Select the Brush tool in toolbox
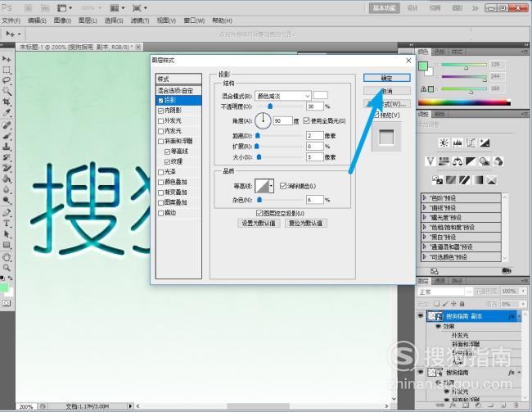 (x=7, y=136)
